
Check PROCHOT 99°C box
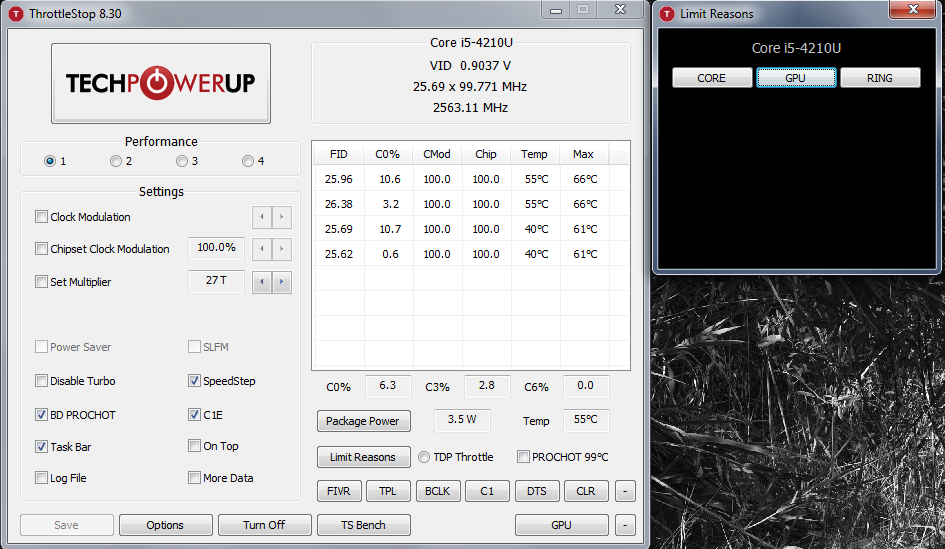click(x=523, y=457)
